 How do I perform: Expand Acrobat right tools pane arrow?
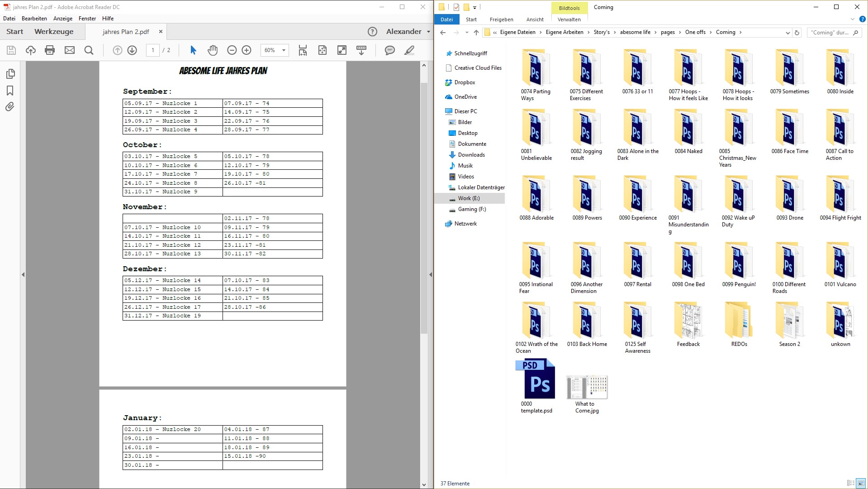(431, 274)
